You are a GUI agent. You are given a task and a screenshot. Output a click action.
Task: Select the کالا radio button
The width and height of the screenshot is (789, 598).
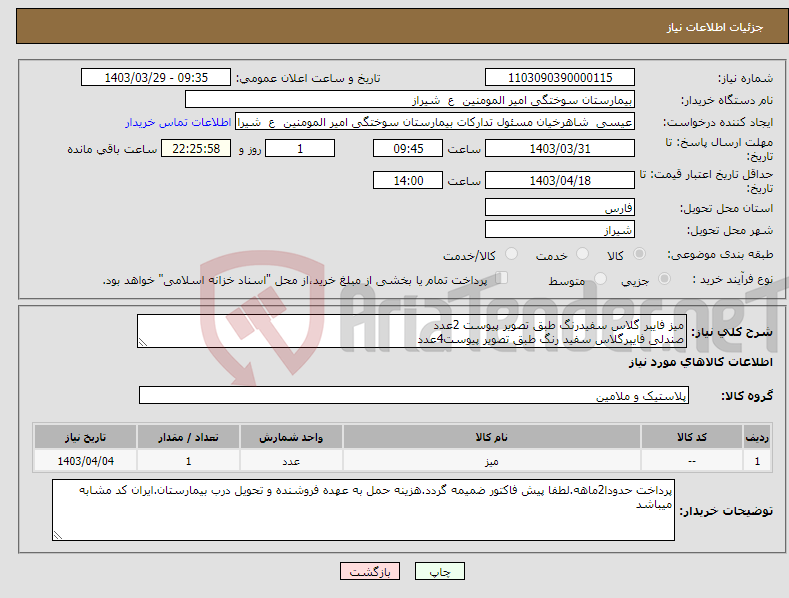point(640,254)
